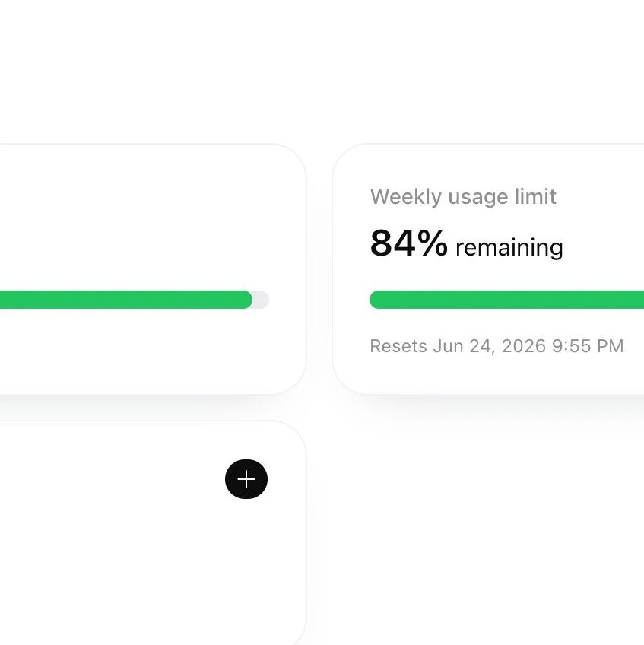Image resolution: width=644 pixels, height=645 pixels.
Task: Click the left card's green progress bar
Action: pyautogui.click(x=126, y=300)
